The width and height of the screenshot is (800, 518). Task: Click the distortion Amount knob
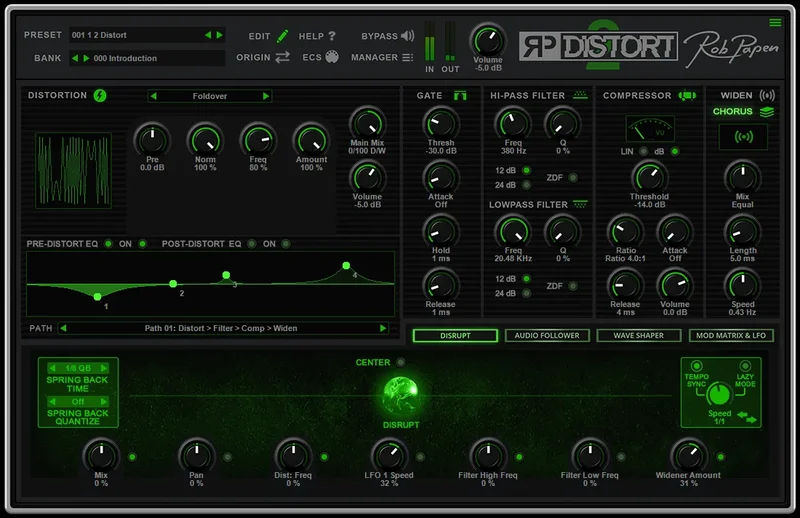[311, 140]
